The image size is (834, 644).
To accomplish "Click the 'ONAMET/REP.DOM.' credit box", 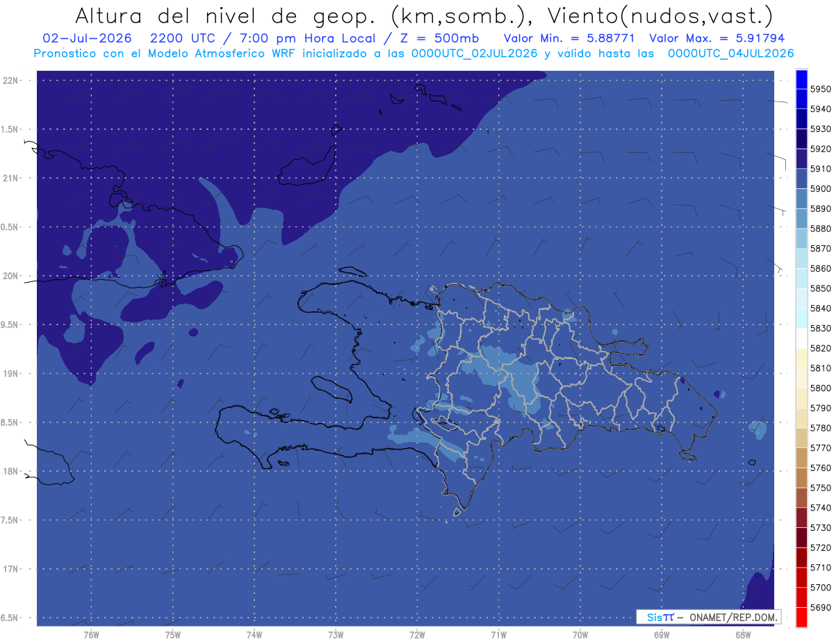I will click(x=709, y=617).
